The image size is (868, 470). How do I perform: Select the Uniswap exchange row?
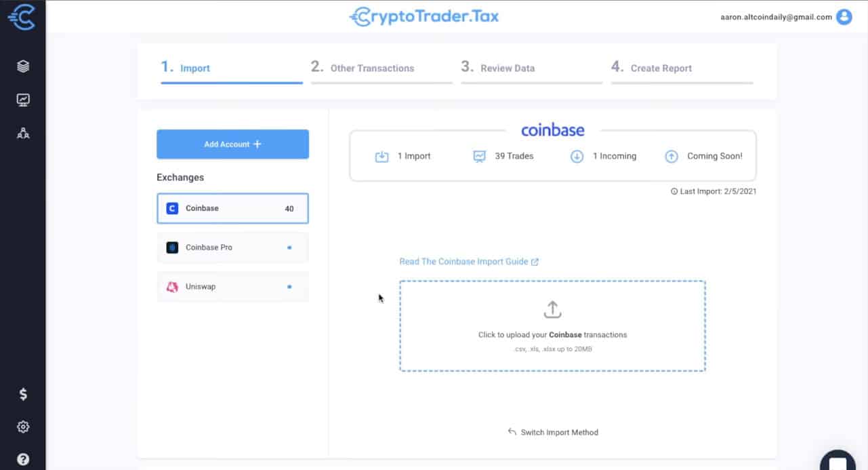233,287
